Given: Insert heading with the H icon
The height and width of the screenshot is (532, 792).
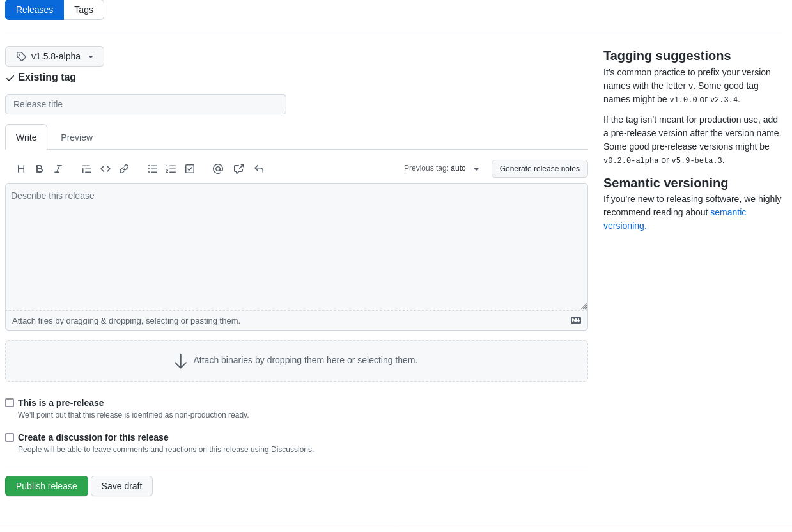Looking at the screenshot, I should tap(21, 169).
